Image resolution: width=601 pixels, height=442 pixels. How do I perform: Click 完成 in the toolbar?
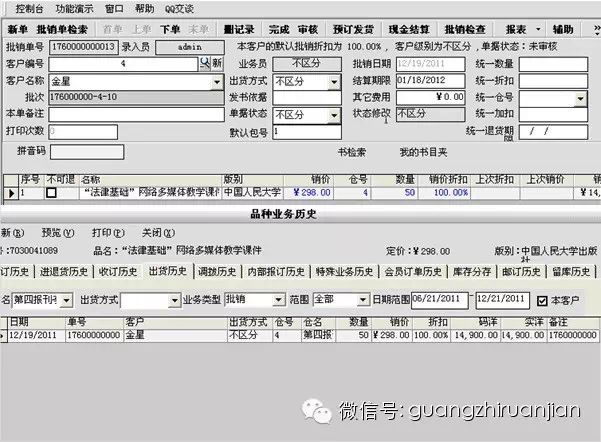pyautogui.click(x=279, y=30)
